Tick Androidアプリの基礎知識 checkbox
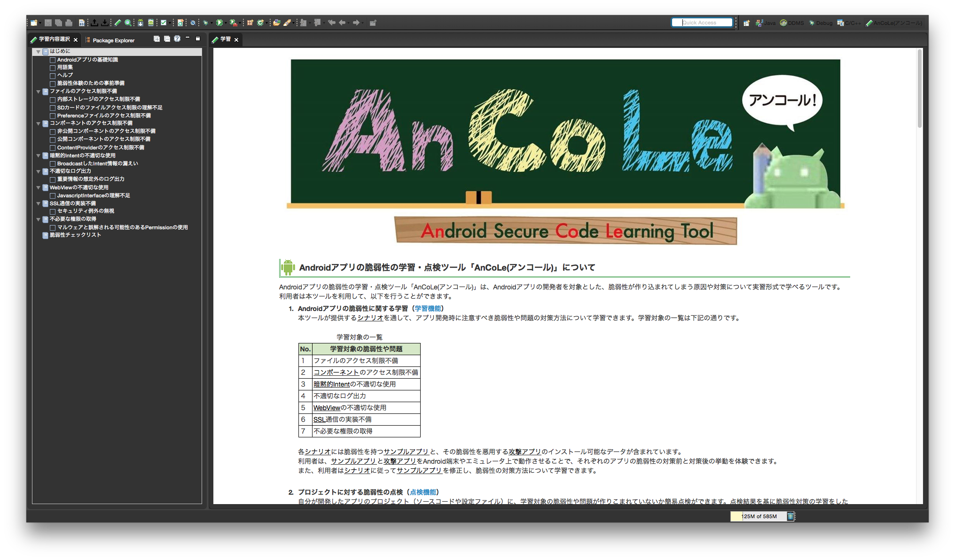The width and height of the screenshot is (955, 560). pyautogui.click(x=53, y=60)
